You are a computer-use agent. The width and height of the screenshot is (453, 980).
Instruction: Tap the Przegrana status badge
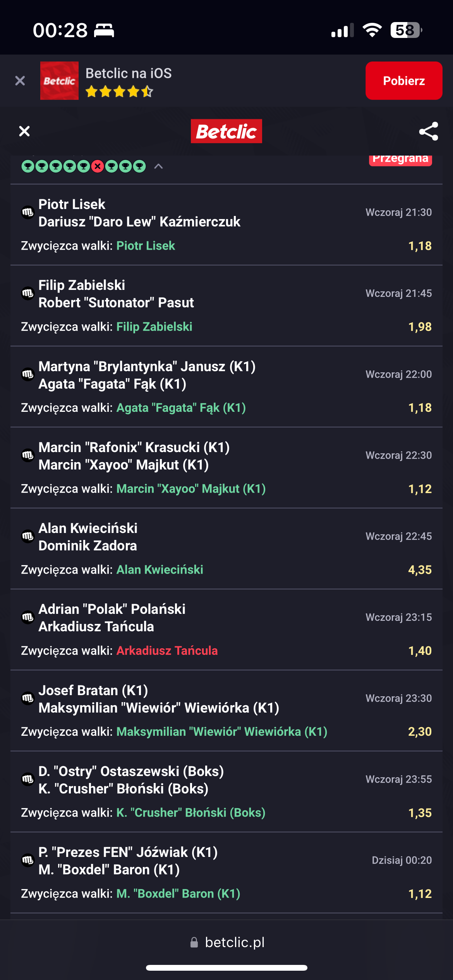point(400,159)
